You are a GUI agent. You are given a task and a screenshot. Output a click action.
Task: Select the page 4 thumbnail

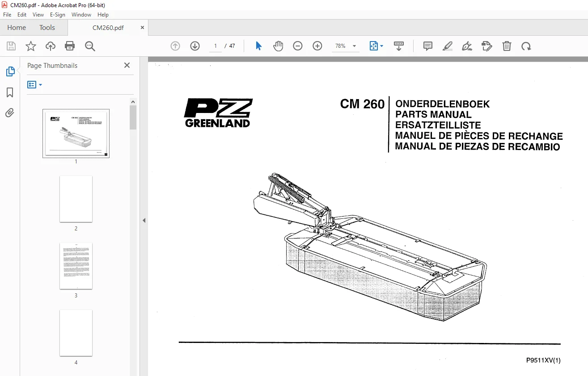pos(76,333)
